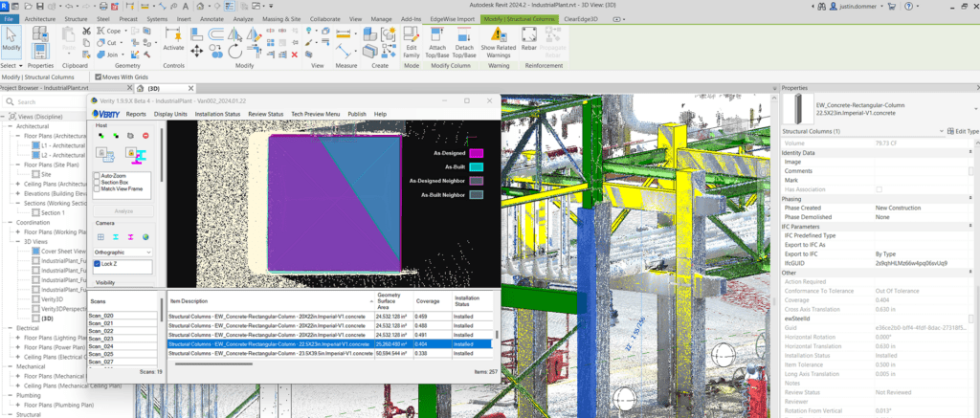Open the Reports menu in Verity
This screenshot has width=980, height=418.
click(136, 115)
